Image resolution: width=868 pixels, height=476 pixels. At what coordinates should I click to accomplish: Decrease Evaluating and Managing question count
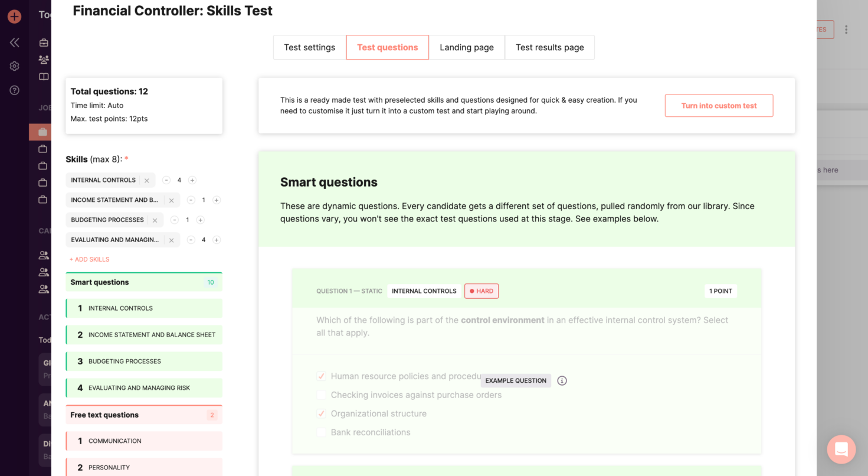[191, 240]
